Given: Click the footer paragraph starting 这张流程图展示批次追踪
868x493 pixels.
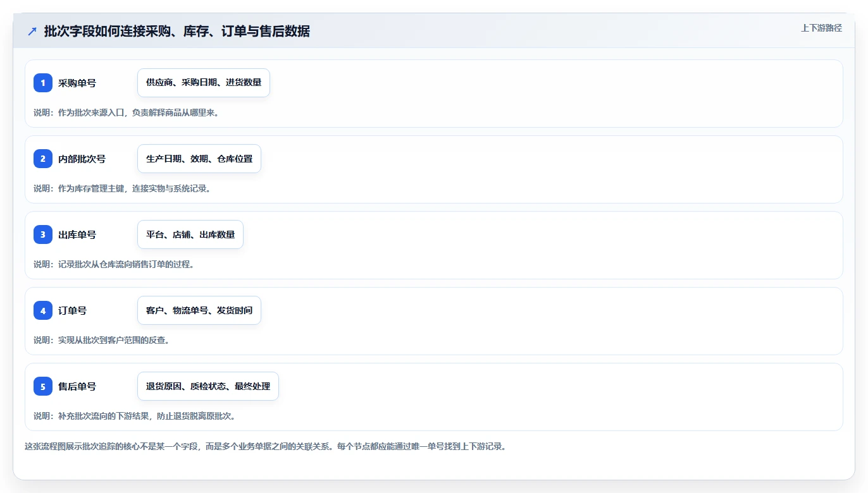Looking at the screenshot, I should tap(265, 446).
